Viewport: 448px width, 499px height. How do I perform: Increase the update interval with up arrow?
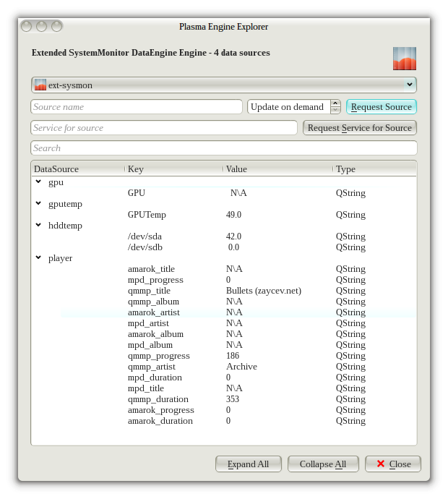coord(335,103)
